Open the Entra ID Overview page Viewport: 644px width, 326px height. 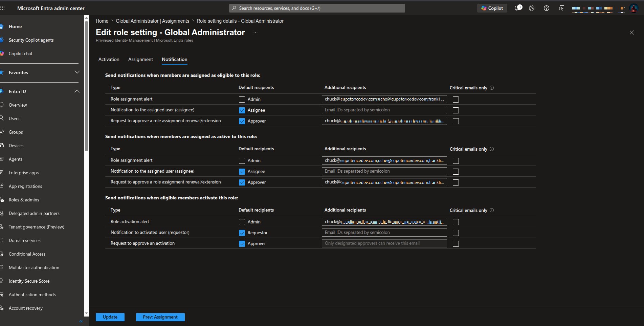(x=18, y=105)
